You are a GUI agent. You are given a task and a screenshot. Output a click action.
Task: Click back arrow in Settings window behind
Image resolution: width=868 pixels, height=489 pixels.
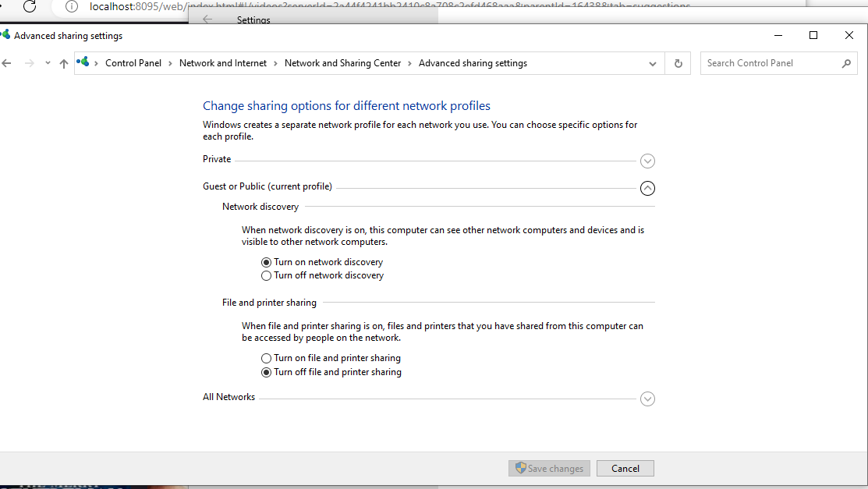(207, 19)
